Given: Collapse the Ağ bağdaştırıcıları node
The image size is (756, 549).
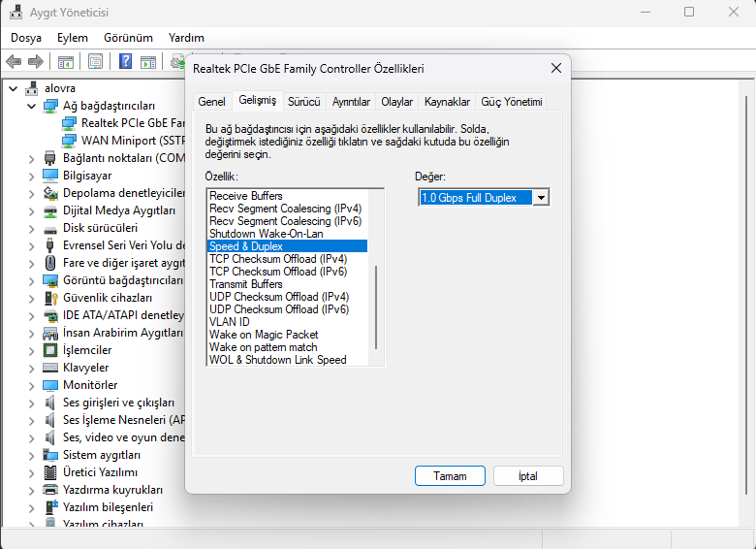Looking at the screenshot, I should pyautogui.click(x=32, y=106).
